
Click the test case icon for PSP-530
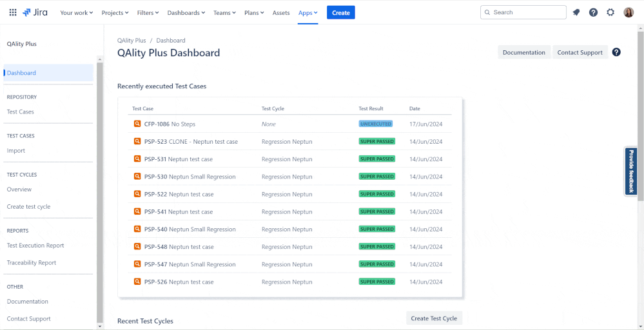137,177
